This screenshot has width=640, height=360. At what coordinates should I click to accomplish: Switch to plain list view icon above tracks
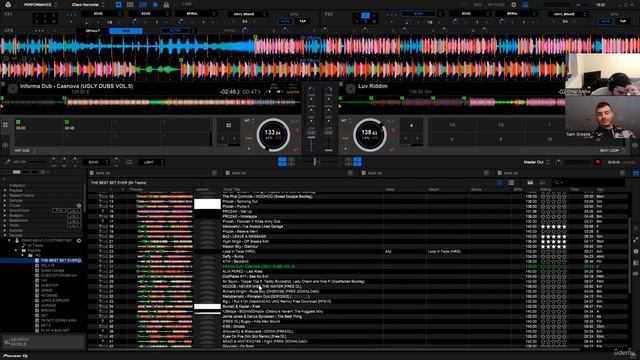tap(511, 182)
